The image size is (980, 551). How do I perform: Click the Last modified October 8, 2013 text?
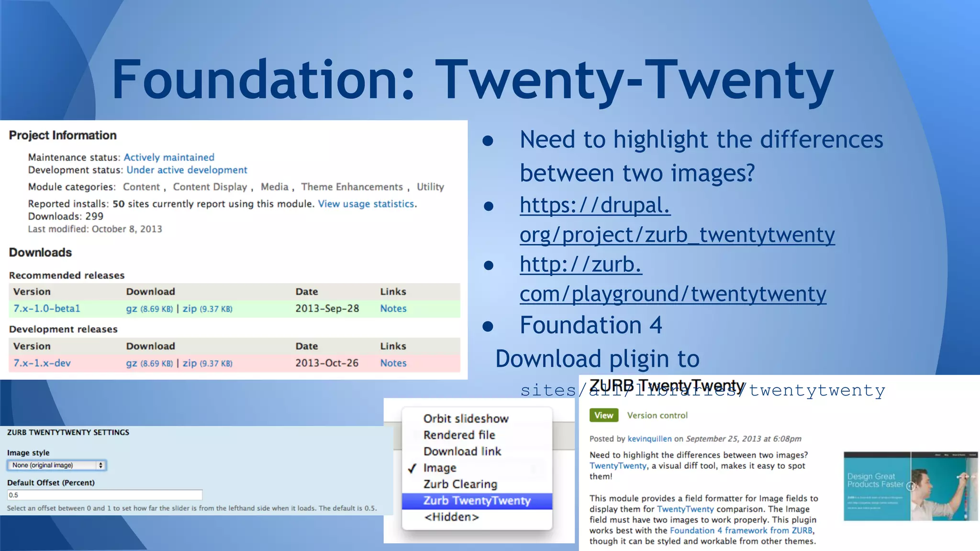95,229
